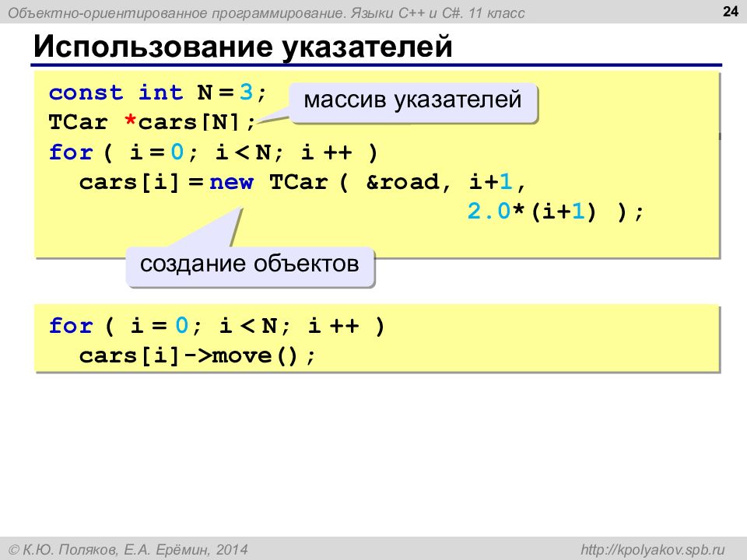
Task: Click the copyright 'К.Ю. Поляков, Е.А. Ерёмин, 2014'
Action: point(129,550)
